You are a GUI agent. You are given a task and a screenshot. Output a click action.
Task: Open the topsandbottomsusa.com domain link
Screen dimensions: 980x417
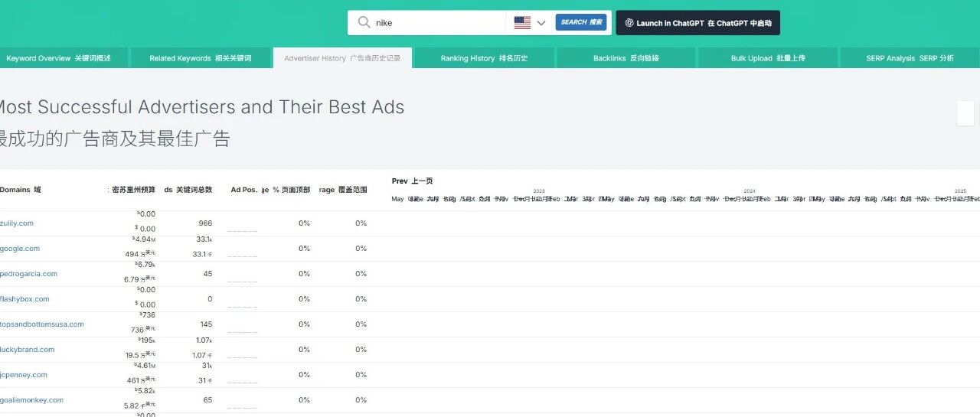click(x=42, y=324)
